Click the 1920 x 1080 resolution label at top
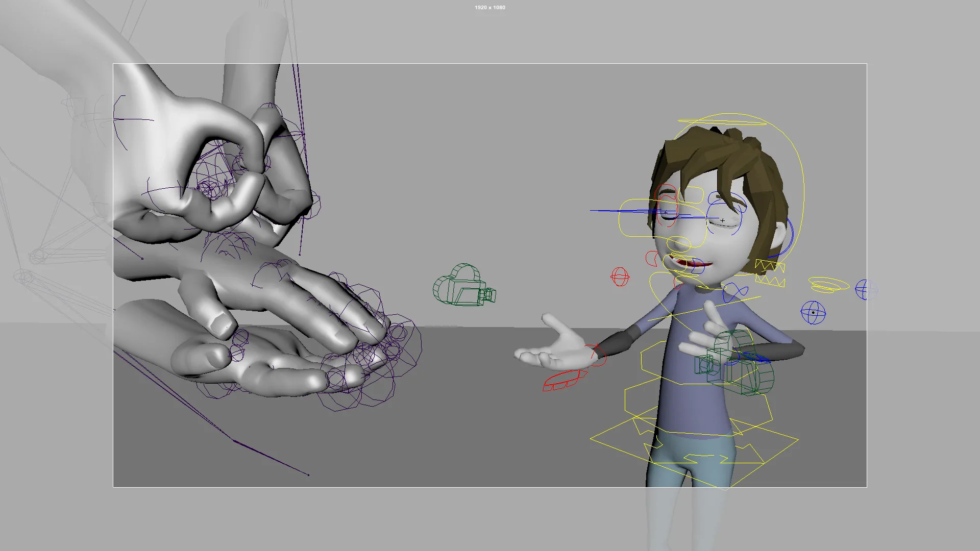This screenshot has width=980, height=551. [489, 8]
